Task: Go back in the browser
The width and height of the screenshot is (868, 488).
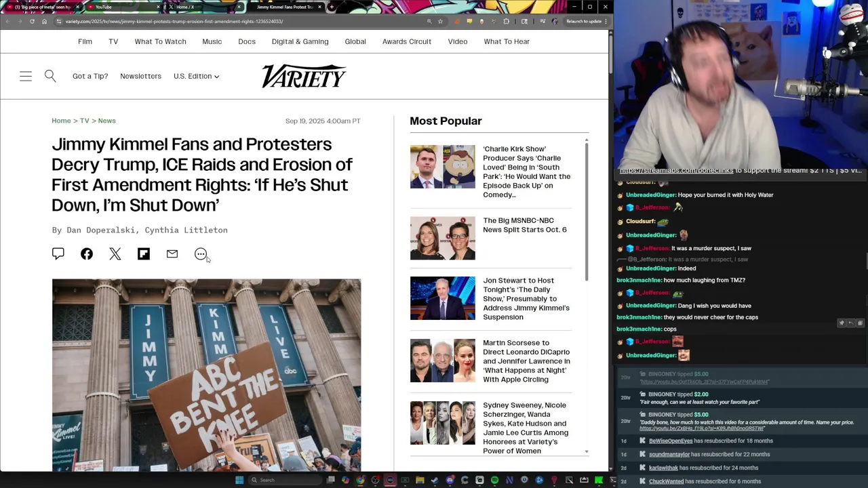Action: click(x=7, y=21)
